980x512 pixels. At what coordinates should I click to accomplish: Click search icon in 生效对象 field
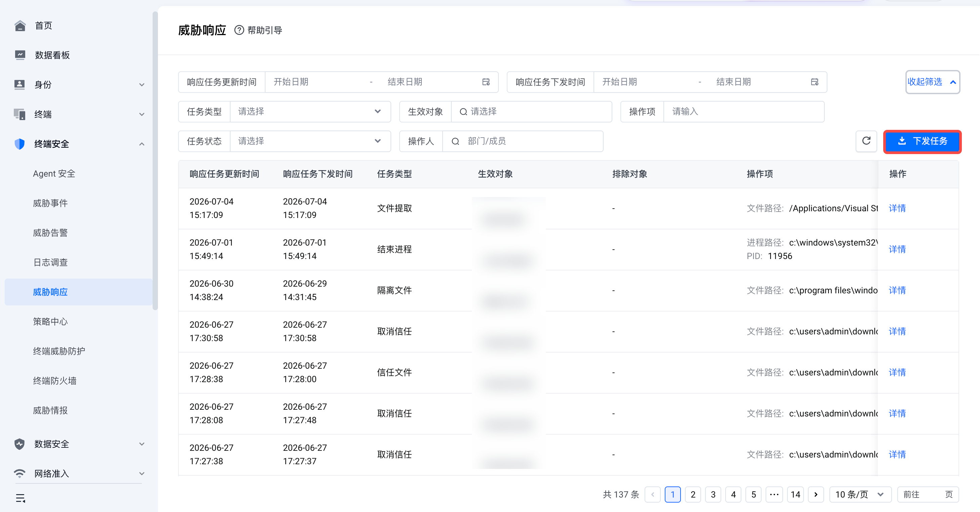tap(463, 112)
